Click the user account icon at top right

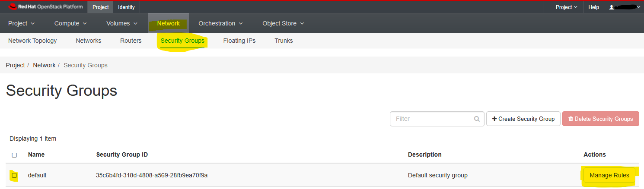pyautogui.click(x=611, y=7)
